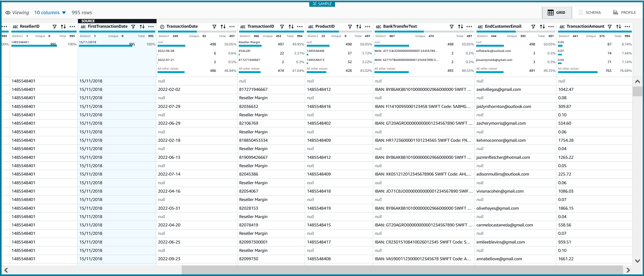Open more options for TransactionID column
This screenshot has height=276, width=644.
pos(300,27)
